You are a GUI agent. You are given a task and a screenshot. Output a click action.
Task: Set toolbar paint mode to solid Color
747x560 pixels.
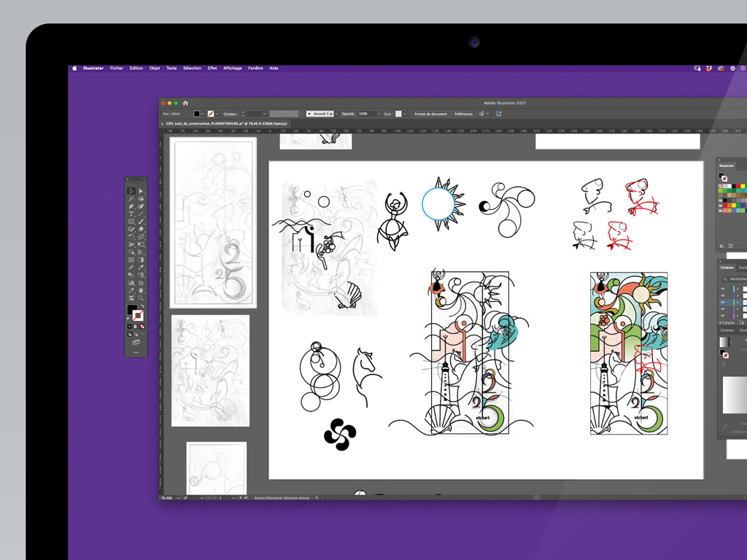coord(130,327)
